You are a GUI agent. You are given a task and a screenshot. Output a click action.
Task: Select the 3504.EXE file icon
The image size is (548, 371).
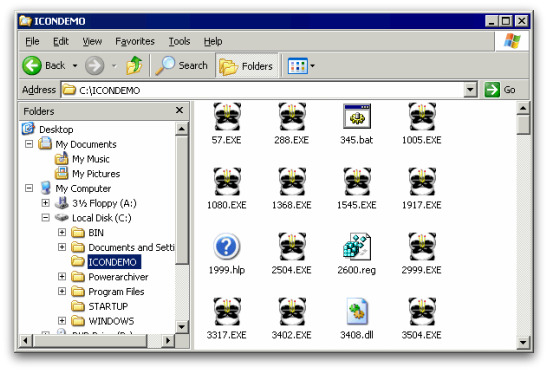[422, 312]
